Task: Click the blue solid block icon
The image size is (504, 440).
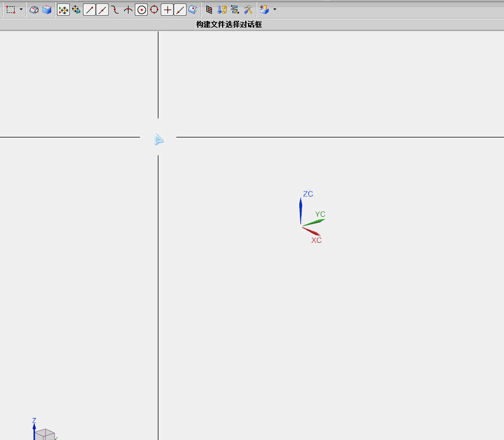Action: pos(47,10)
